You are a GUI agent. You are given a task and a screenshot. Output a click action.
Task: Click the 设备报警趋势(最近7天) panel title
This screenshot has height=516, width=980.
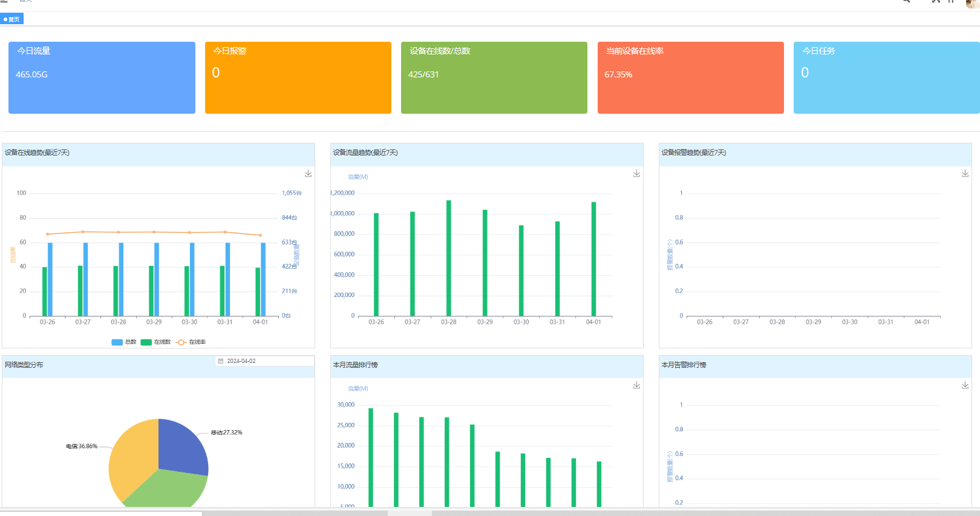pos(694,152)
